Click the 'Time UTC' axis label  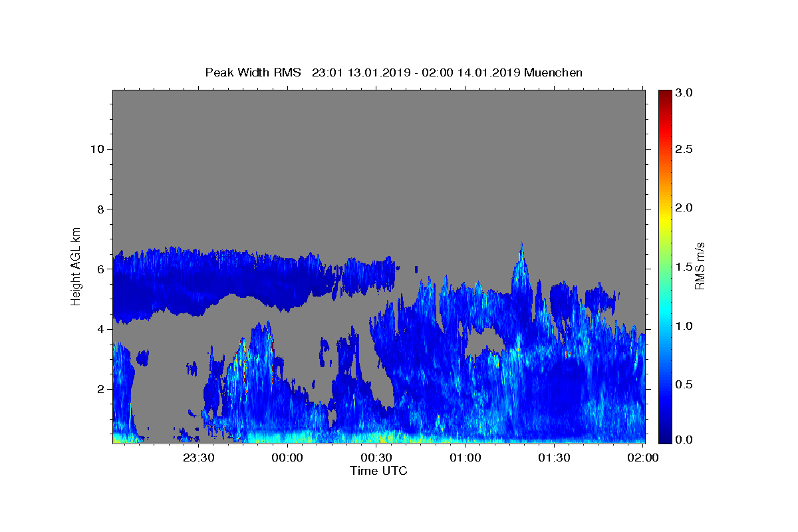378,471
